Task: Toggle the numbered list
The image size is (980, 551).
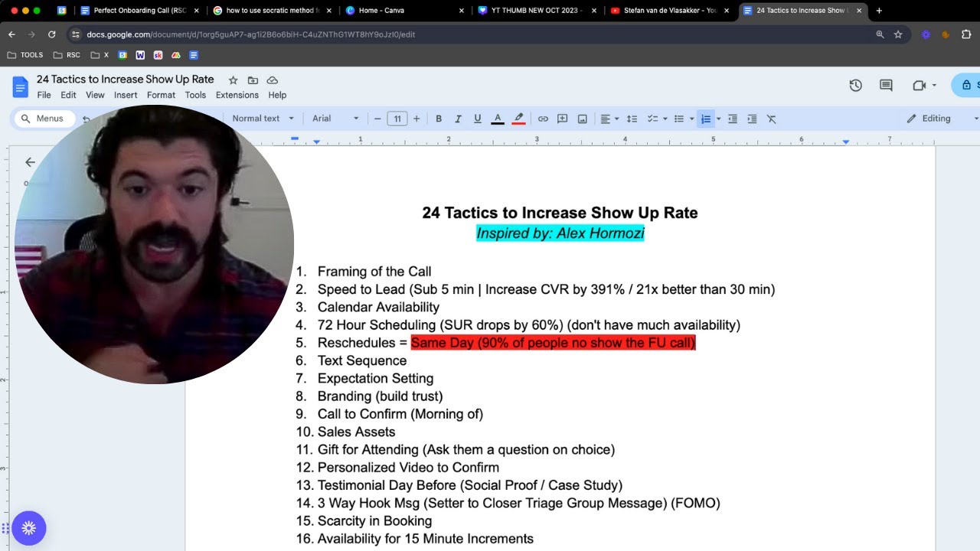Action: click(x=706, y=119)
